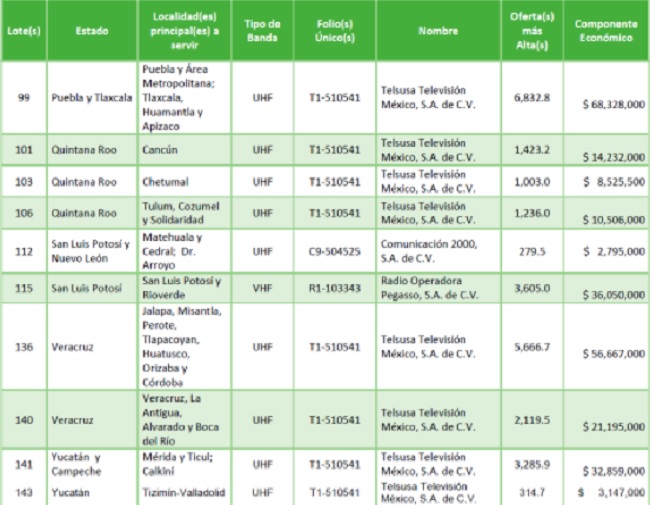
Task: Click lot number 101
Action: tap(24, 150)
